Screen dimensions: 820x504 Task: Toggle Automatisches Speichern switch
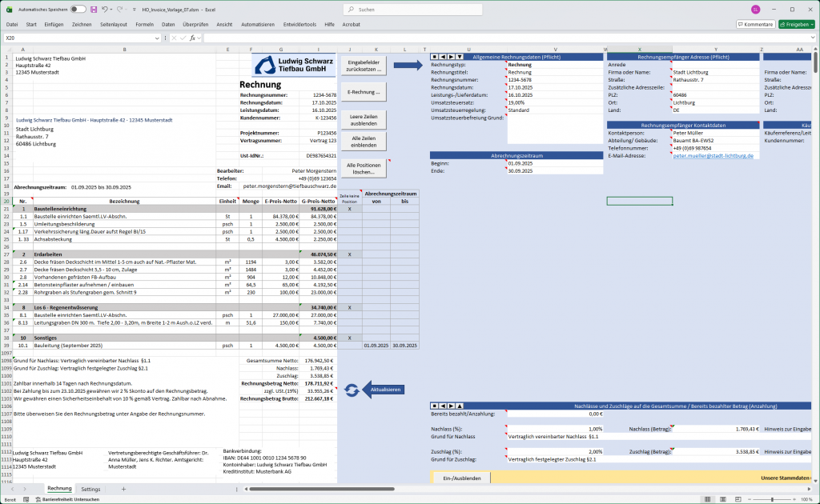point(78,10)
